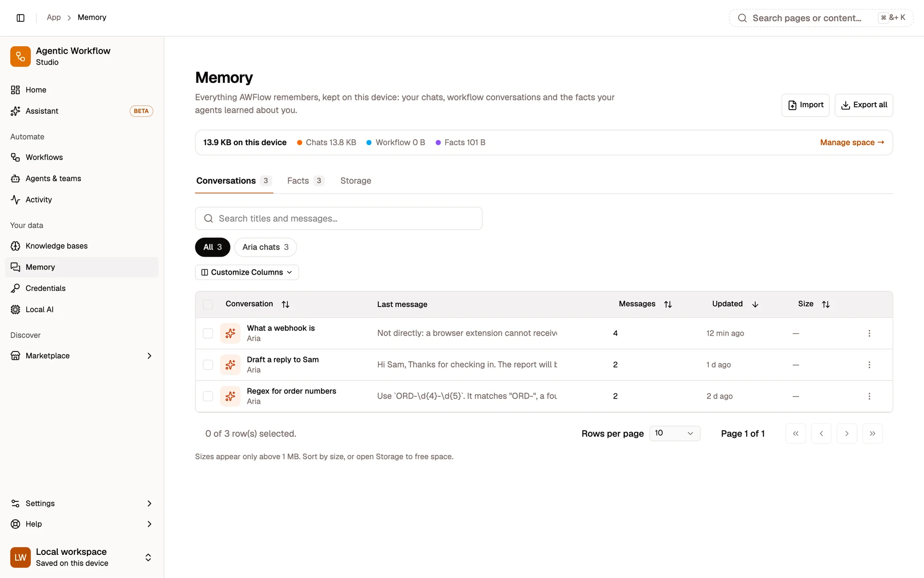Image resolution: width=924 pixels, height=578 pixels.
Task: Open the Assistant sparkle item
Action: [x=81, y=111]
